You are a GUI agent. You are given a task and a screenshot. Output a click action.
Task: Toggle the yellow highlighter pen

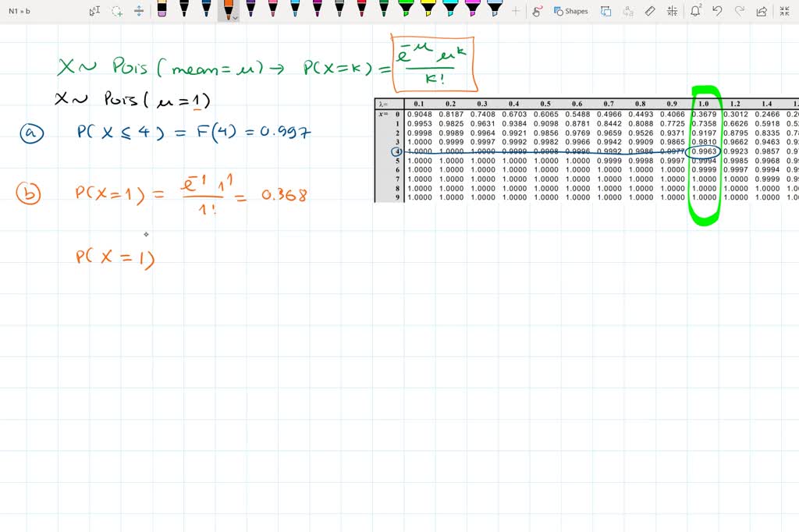pyautogui.click(x=428, y=10)
